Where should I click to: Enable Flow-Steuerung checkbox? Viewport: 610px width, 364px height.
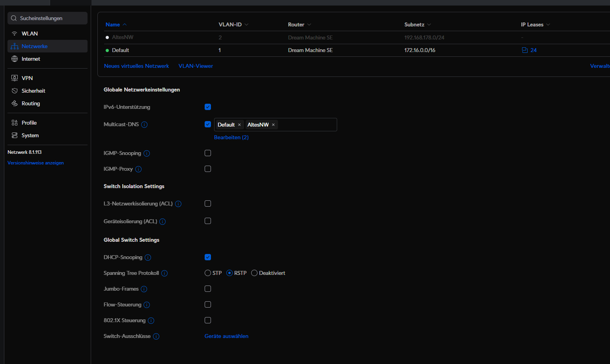(208, 304)
